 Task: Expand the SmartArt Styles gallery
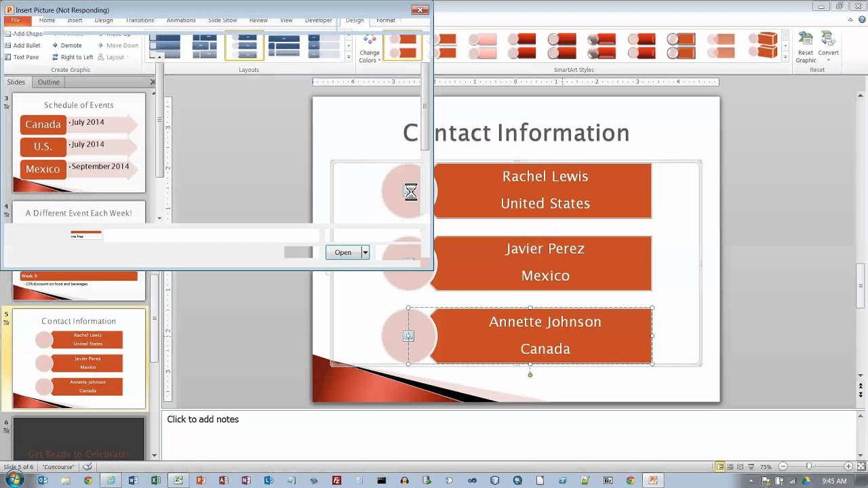[x=785, y=57]
